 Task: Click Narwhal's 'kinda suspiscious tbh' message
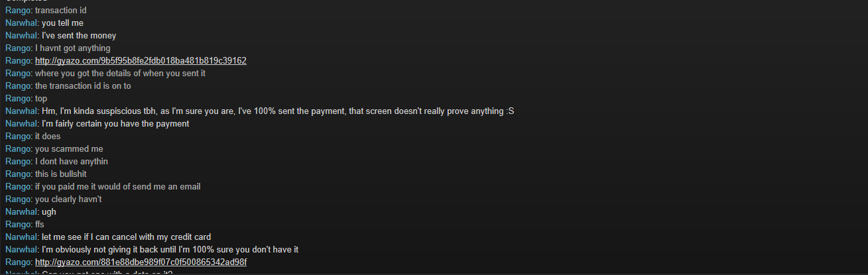pos(278,111)
